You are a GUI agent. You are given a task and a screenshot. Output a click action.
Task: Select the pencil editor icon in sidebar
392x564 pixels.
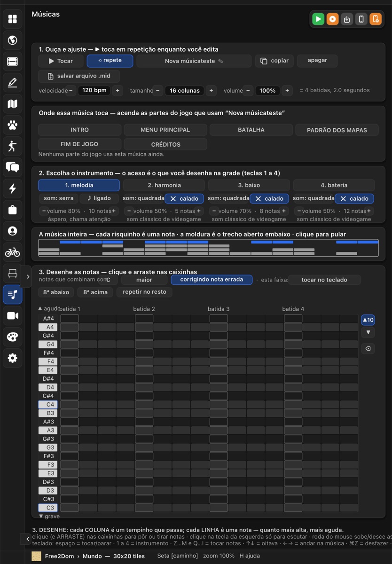point(13,83)
